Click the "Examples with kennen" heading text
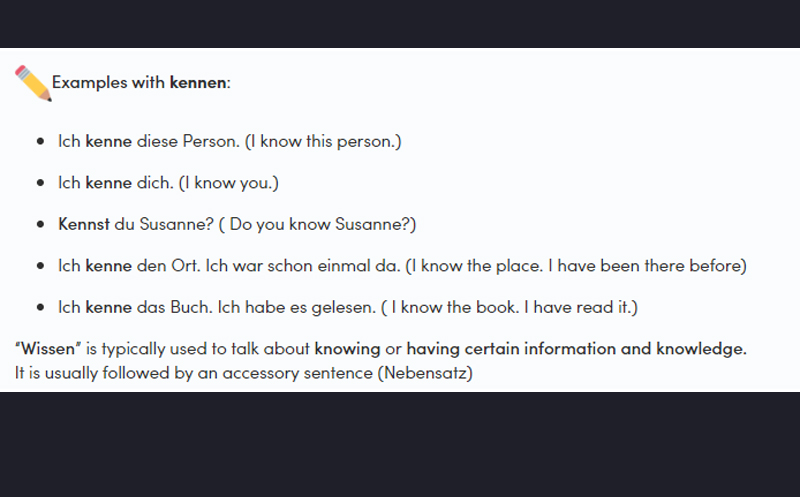Image resolution: width=800 pixels, height=497 pixels. tap(141, 82)
